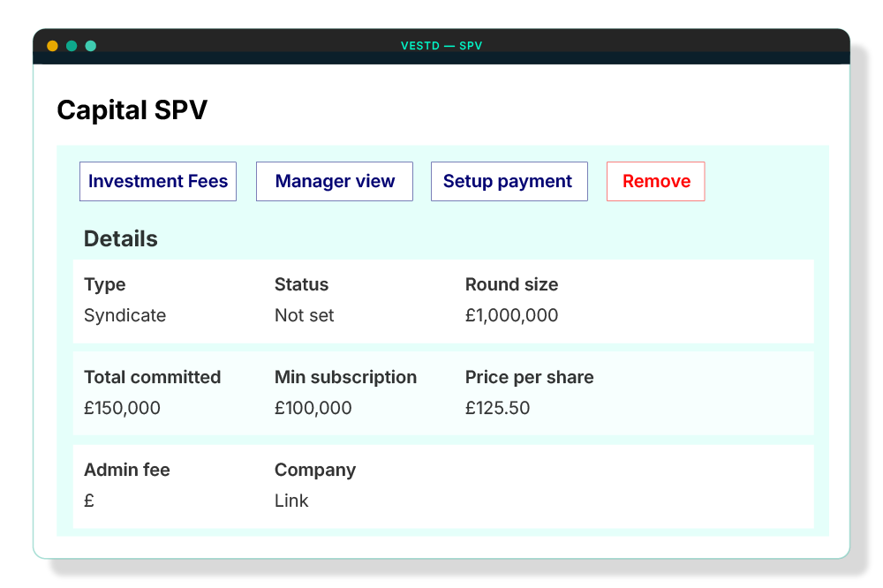Select the Round size value £1,000,000
This screenshot has width=883, height=588.
click(x=511, y=315)
